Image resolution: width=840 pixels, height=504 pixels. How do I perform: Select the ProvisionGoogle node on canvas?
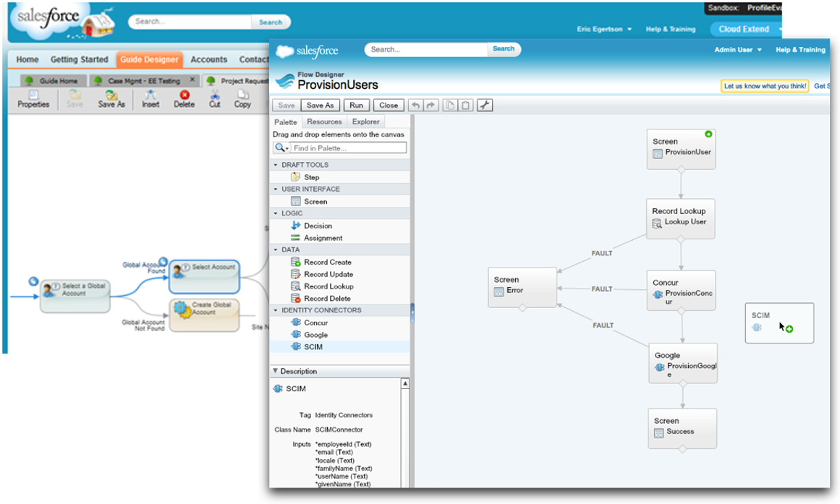pos(683,363)
